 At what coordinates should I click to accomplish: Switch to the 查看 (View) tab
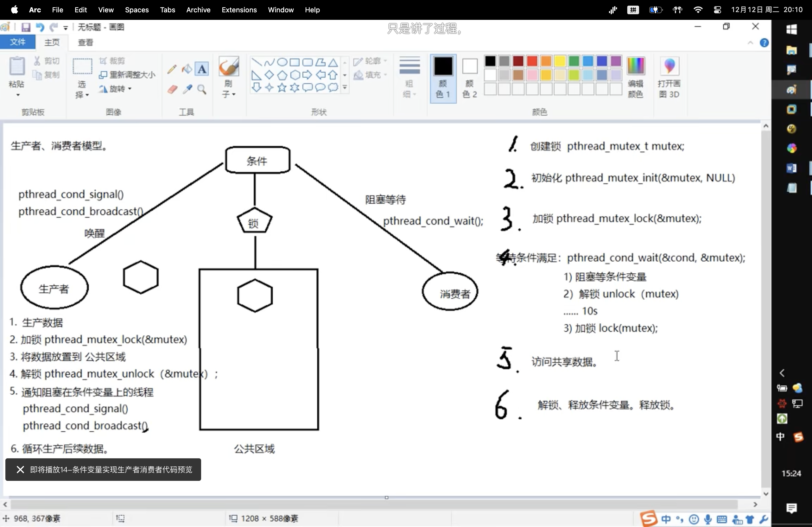(86, 42)
